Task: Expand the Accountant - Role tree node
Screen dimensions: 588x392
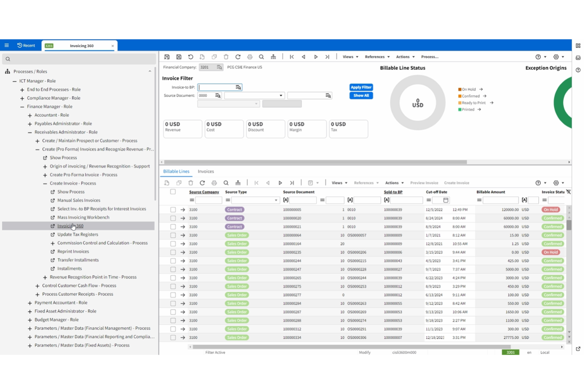Action: point(29,115)
